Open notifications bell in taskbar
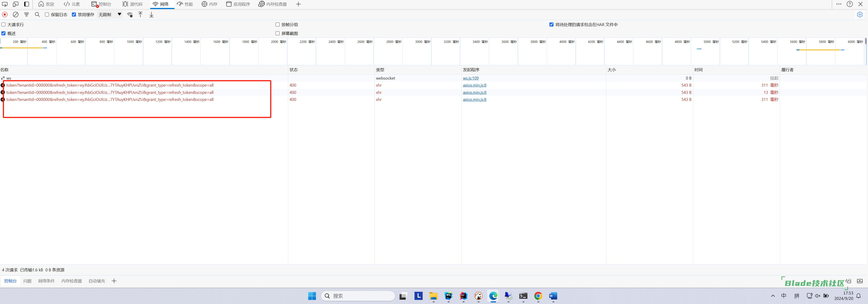The width and height of the screenshot is (868, 304). pyautogui.click(x=858, y=296)
